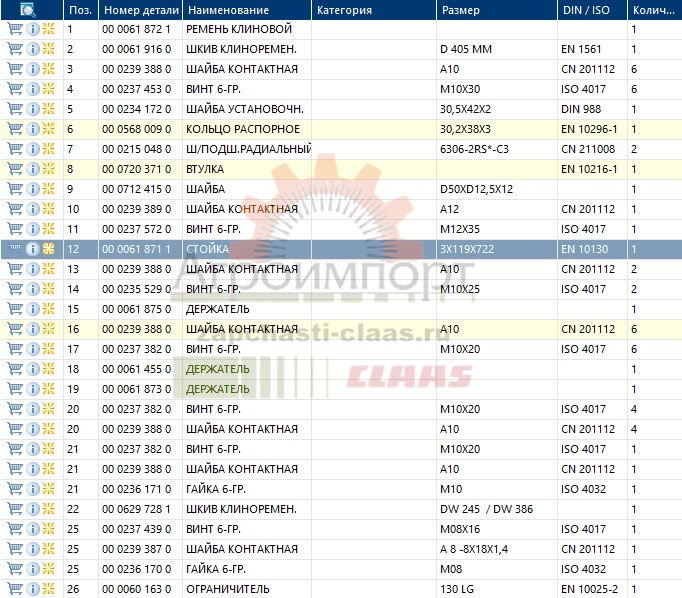Select name РЕМЕНЬ КЛИНОВОЙ
682x598 pixels.
[x=239, y=29]
